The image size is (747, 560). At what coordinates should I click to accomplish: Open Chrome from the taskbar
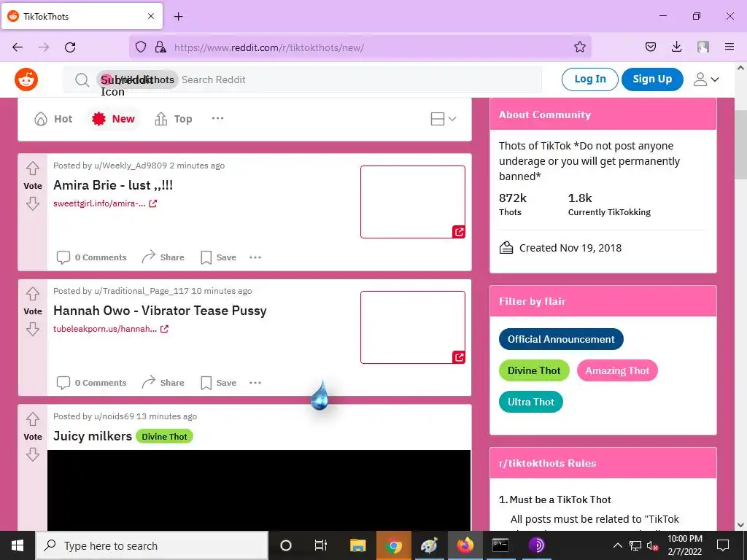tap(393, 545)
